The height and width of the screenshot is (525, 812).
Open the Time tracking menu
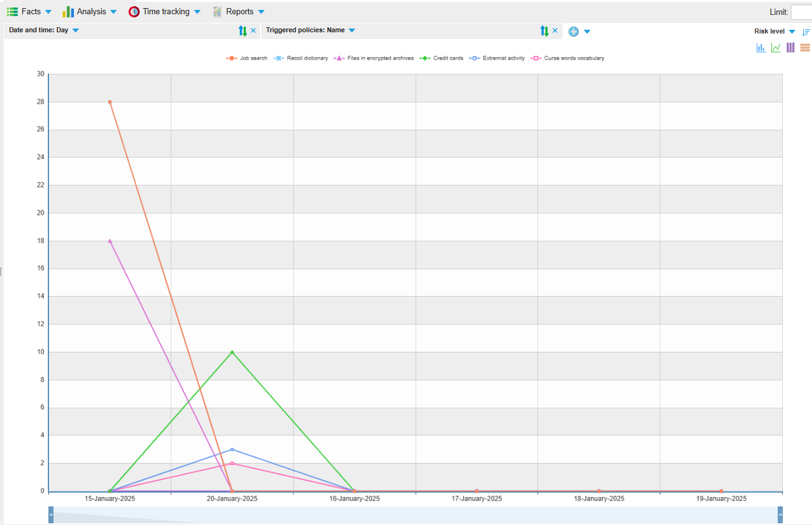pyautogui.click(x=165, y=12)
